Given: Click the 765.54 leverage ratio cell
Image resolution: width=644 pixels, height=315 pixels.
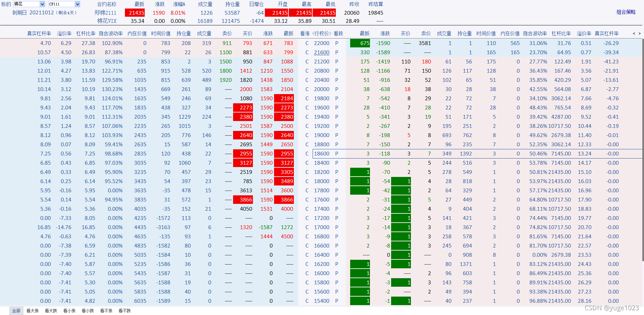Looking at the screenshot, I should point(562,108).
